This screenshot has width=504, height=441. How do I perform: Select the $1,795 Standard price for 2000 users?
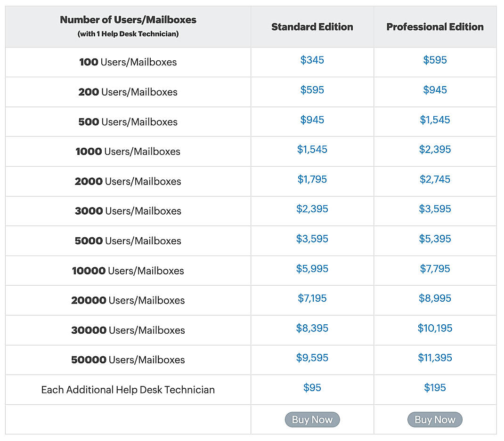tap(312, 179)
